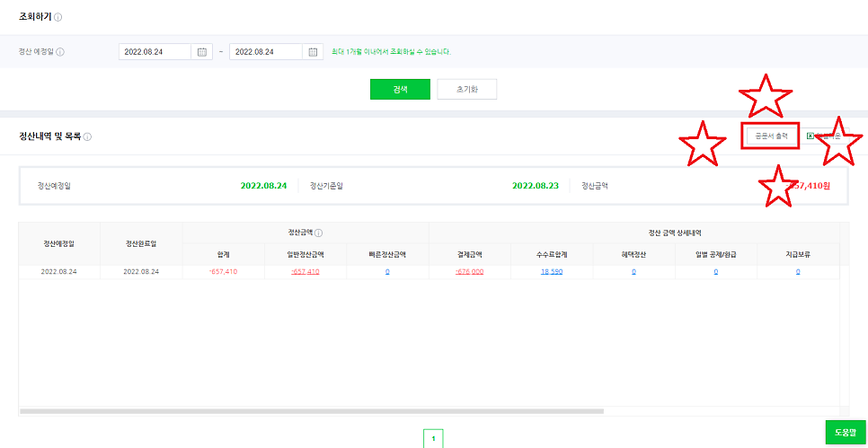Go to page 1 in pagination

pyautogui.click(x=433, y=438)
